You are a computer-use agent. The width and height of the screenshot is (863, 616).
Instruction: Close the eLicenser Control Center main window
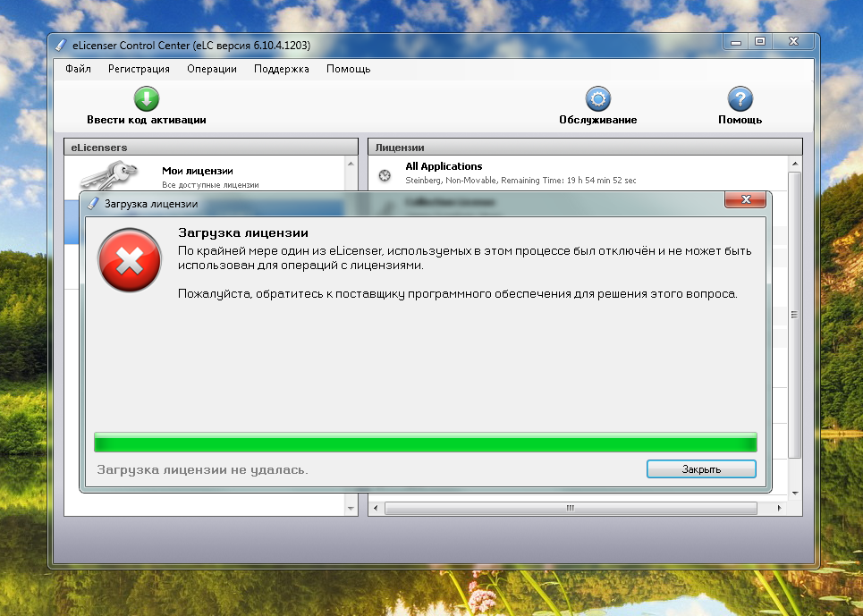tap(793, 41)
